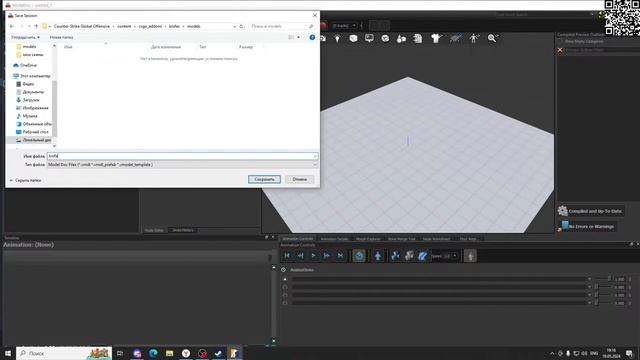Select Музыка in the navigation pane
The height and width of the screenshot is (360, 640).
27,116
